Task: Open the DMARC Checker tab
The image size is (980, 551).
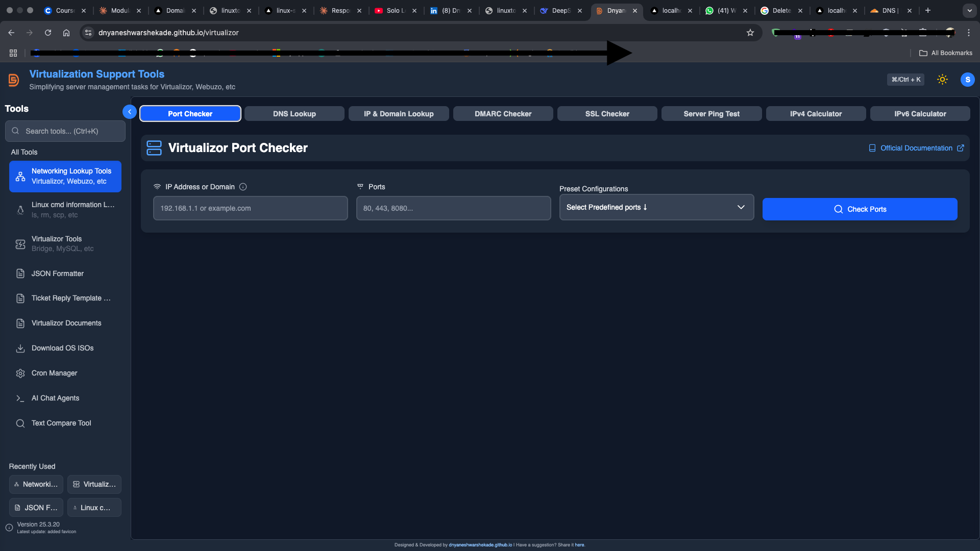Action: tap(503, 114)
